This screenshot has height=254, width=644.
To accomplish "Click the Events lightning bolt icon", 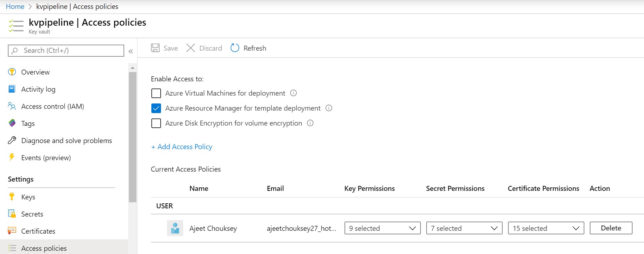I will coord(12,157).
